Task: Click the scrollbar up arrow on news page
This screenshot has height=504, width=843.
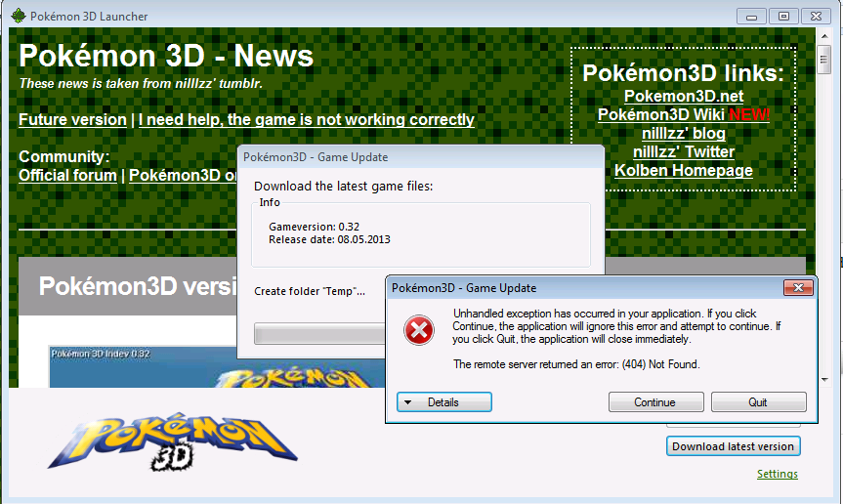Action: [x=824, y=36]
